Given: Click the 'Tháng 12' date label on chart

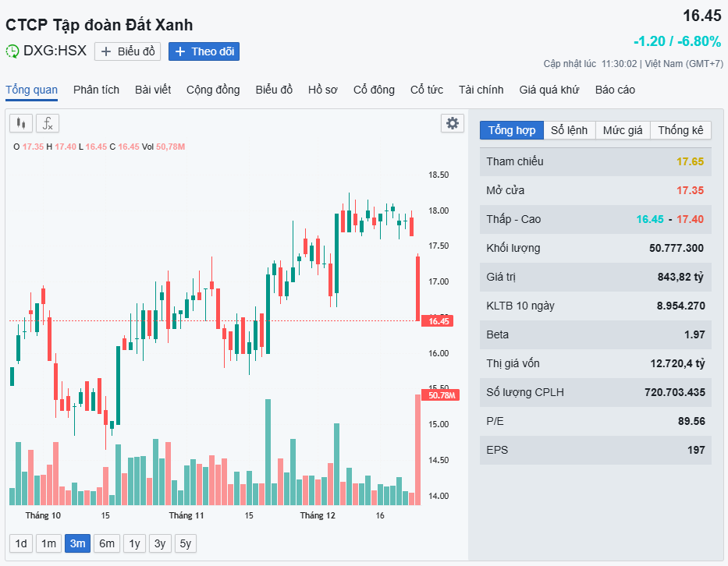Looking at the screenshot, I should point(318,515).
